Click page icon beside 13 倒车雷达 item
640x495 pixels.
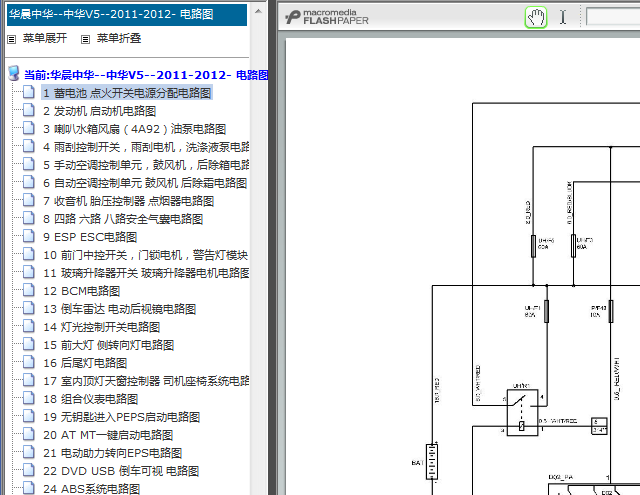pos(29,308)
